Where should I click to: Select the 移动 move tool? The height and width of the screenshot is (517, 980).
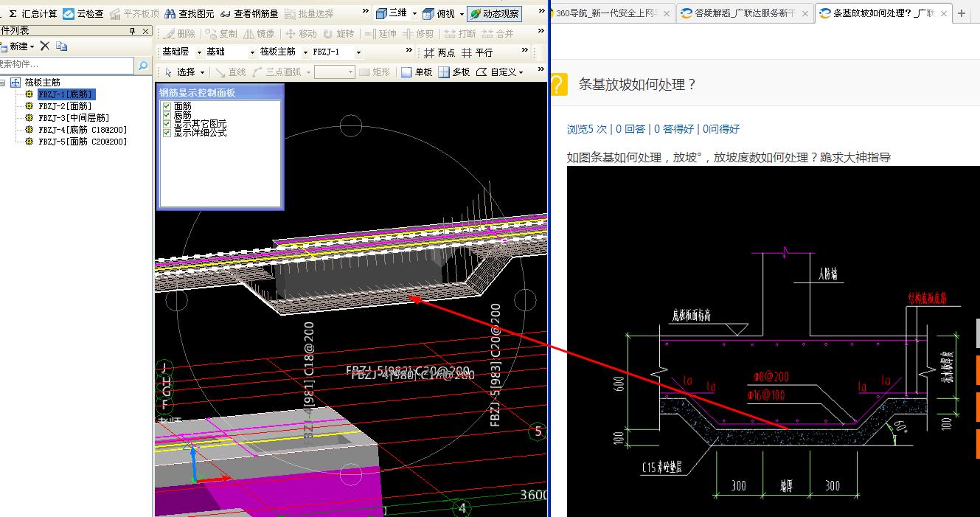(x=301, y=34)
